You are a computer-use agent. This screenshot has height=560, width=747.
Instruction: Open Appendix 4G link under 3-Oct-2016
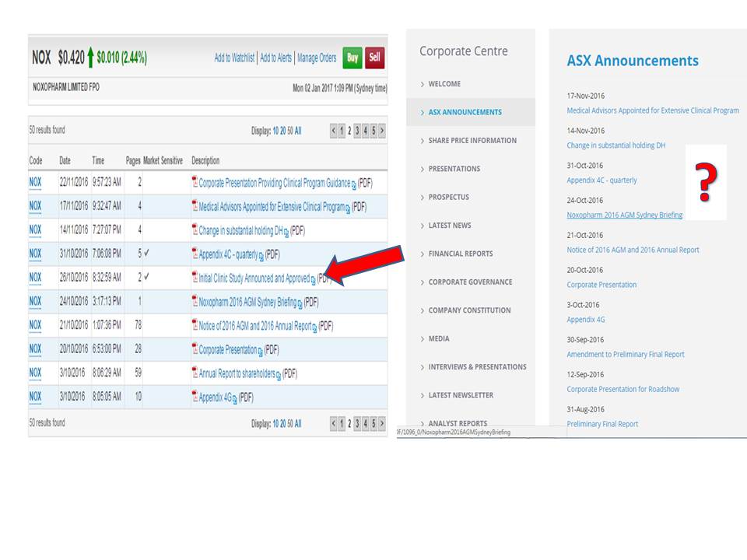pos(585,319)
